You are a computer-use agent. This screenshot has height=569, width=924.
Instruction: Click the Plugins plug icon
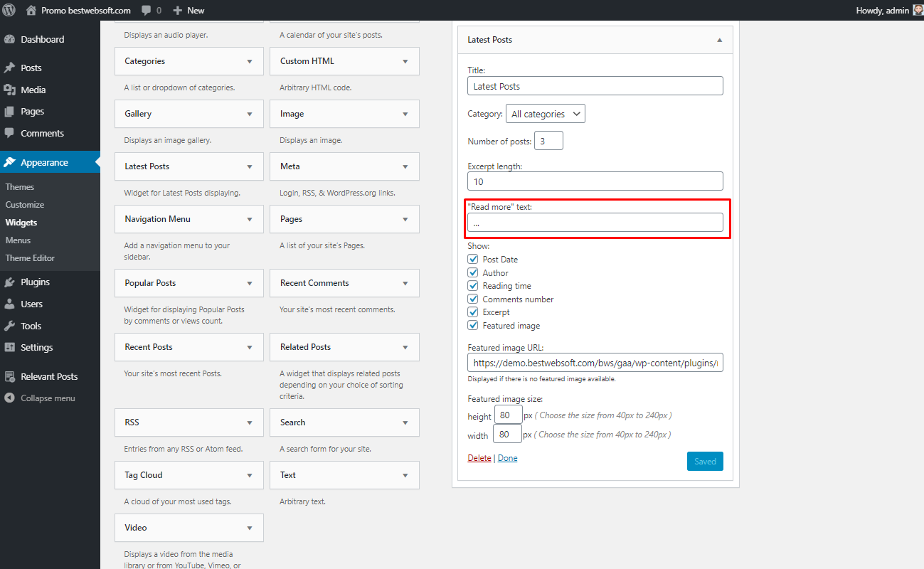tap(10, 282)
